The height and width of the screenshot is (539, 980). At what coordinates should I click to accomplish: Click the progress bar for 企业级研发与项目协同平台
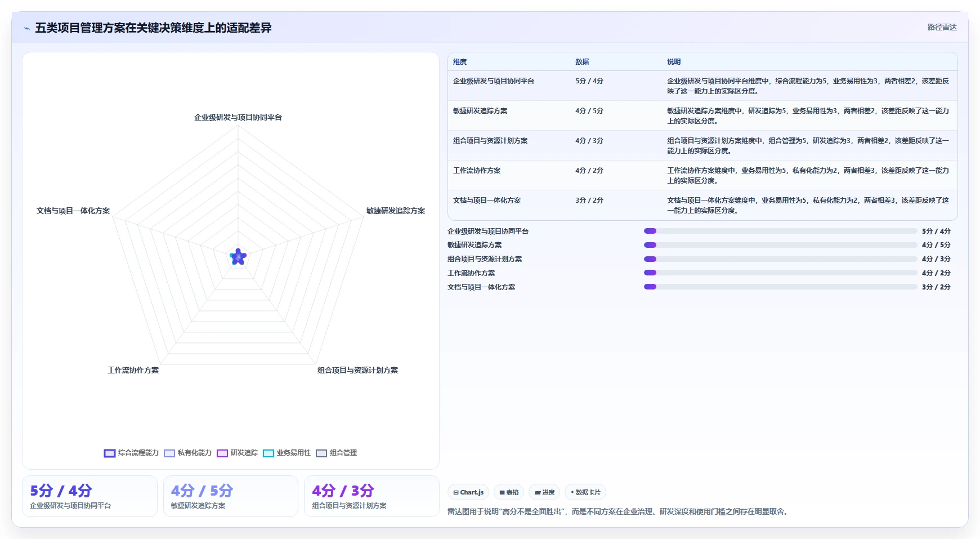[x=780, y=231]
